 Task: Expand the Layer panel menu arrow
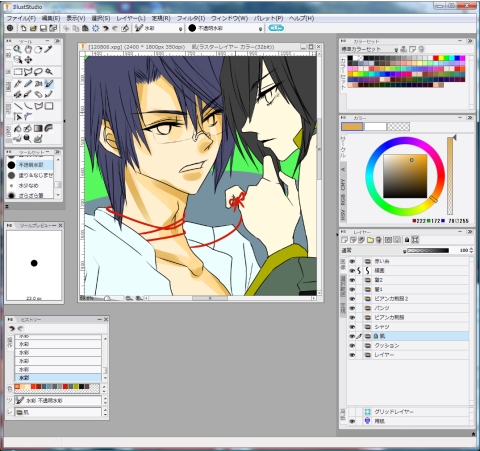click(x=470, y=231)
